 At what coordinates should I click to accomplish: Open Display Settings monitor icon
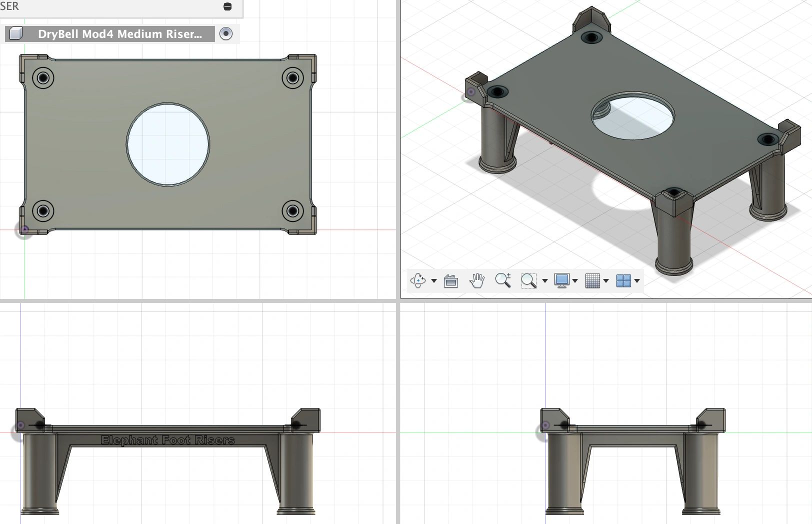pos(562,280)
